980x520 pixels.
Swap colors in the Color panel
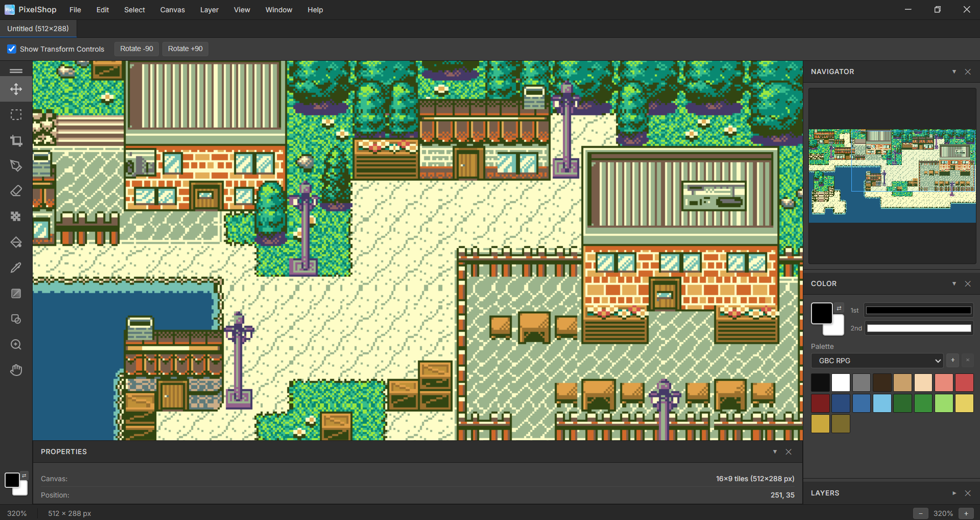[x=839, y=308]
